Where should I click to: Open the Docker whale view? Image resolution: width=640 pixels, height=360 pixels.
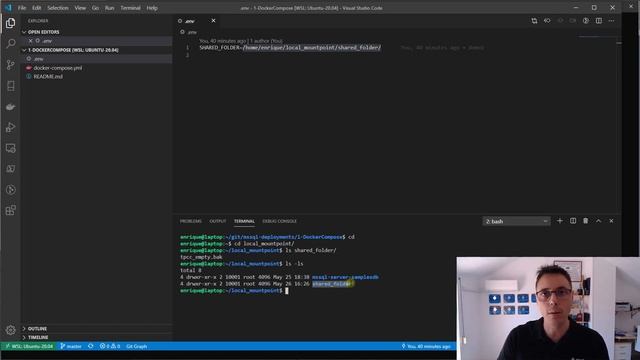(x=11, y=107)
